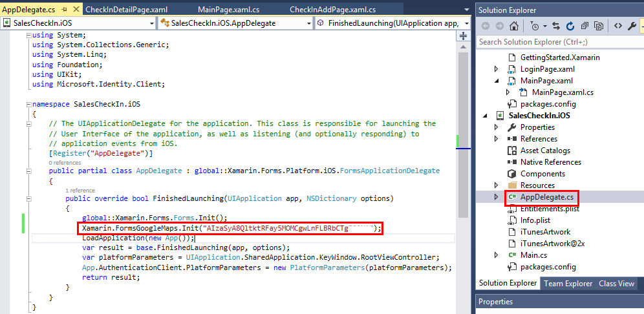Collapse the using directives block
Image resolution: width=644 pixels, height=314 pixels.
[28, 36]
